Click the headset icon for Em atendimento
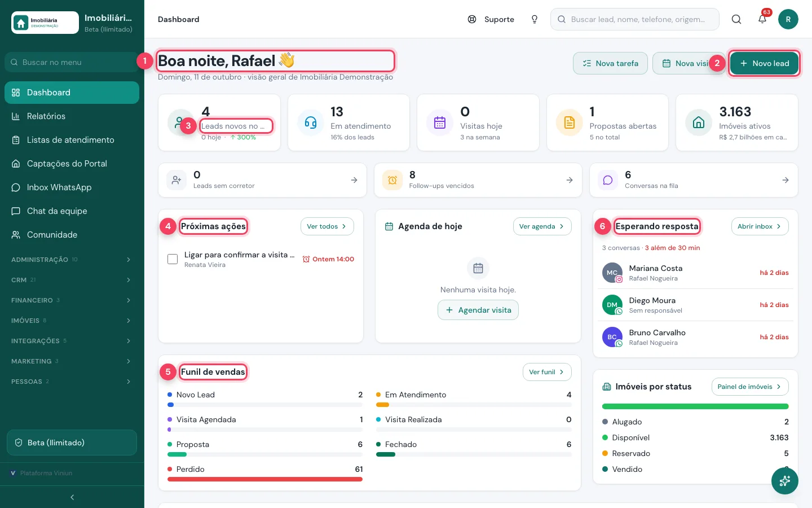 311,122
